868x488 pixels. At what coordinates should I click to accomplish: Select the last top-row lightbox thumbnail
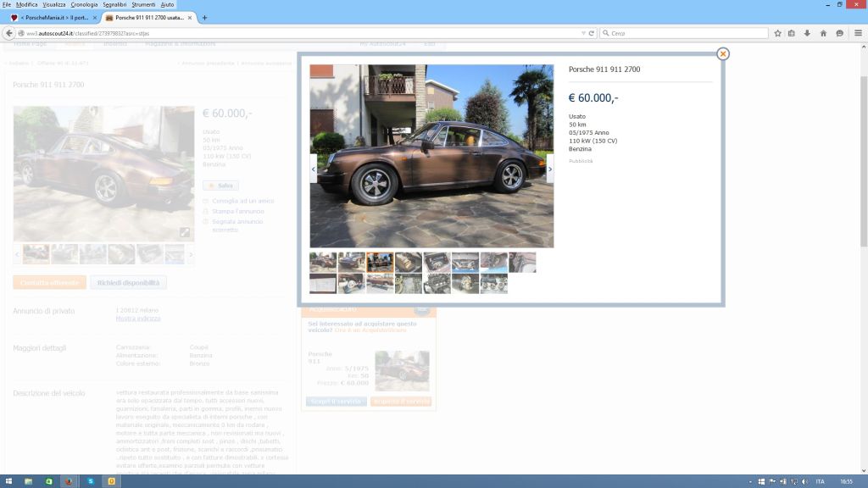(522, 263)
